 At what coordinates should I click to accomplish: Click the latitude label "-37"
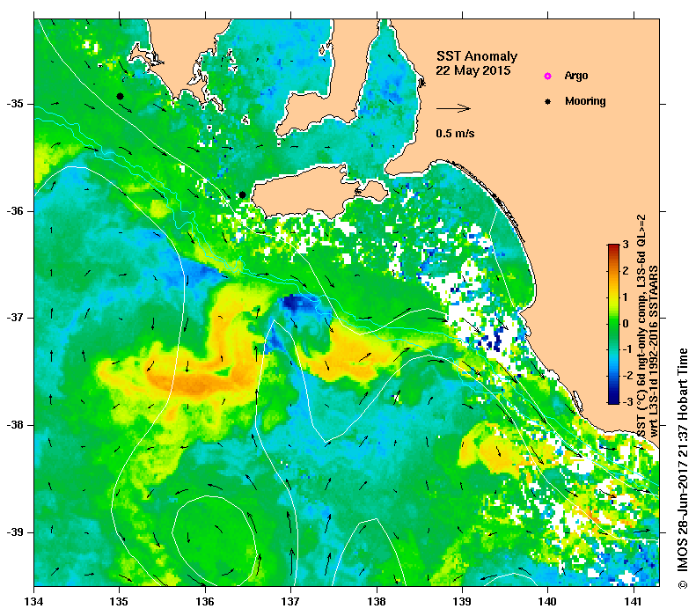pos(15,319)
